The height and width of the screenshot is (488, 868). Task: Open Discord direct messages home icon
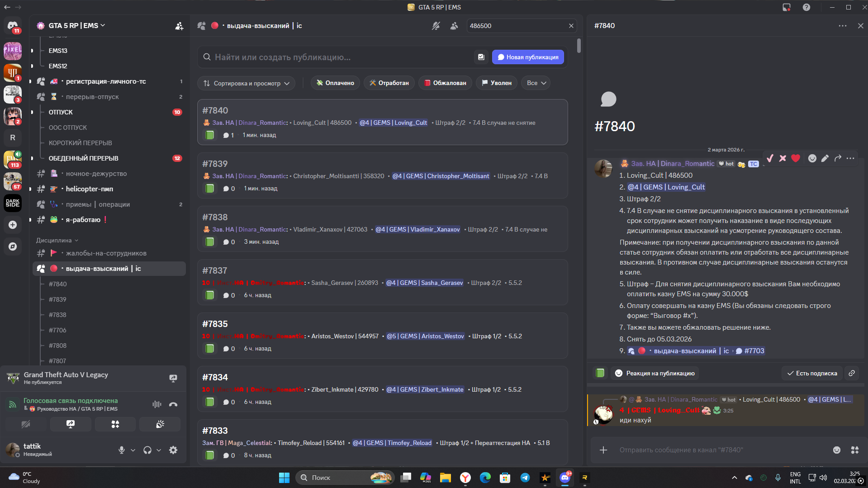coord(13,26)
